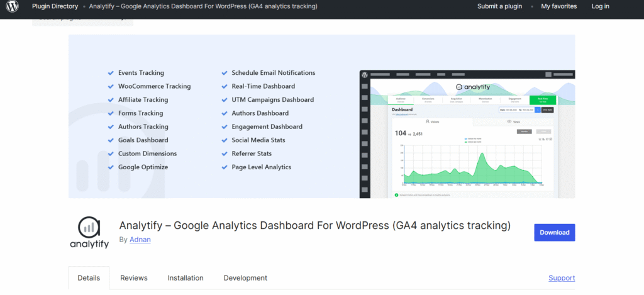Go to My favorites
This screenshot has height=295, width=644.
pos(558,6)
